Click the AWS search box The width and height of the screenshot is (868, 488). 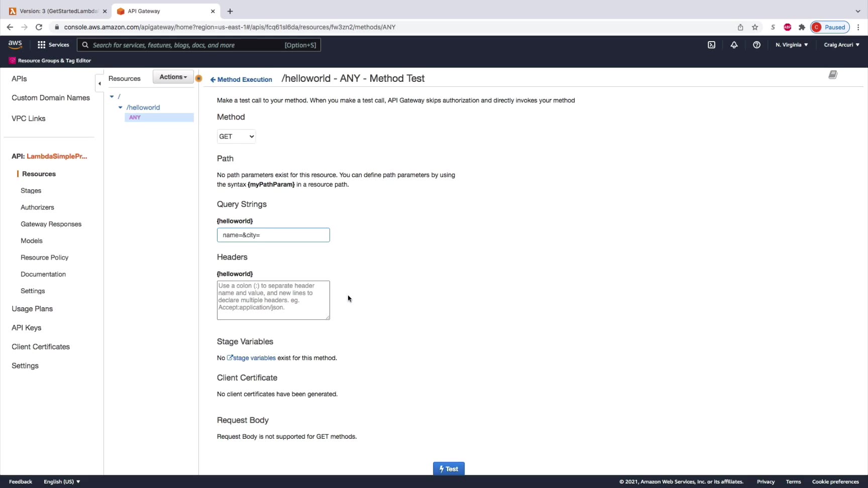click(x=199, y=45)
